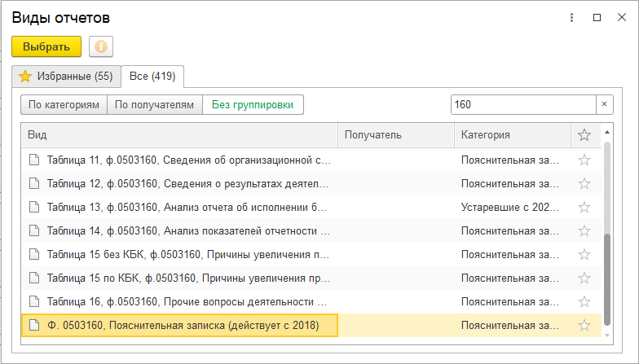
Task: Switch to the Все (419) tab
Action: (x=152, y=77)
